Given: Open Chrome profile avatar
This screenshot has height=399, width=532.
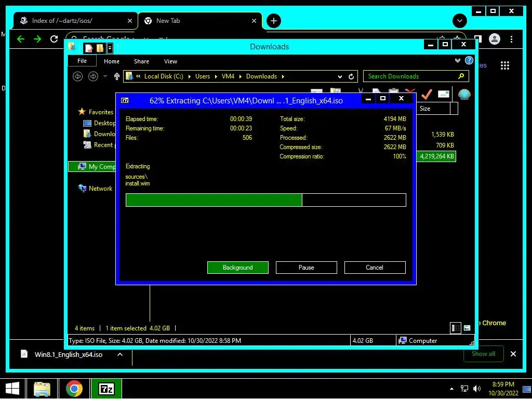Looking at the screenshot, I should click(x=495, y=39).
